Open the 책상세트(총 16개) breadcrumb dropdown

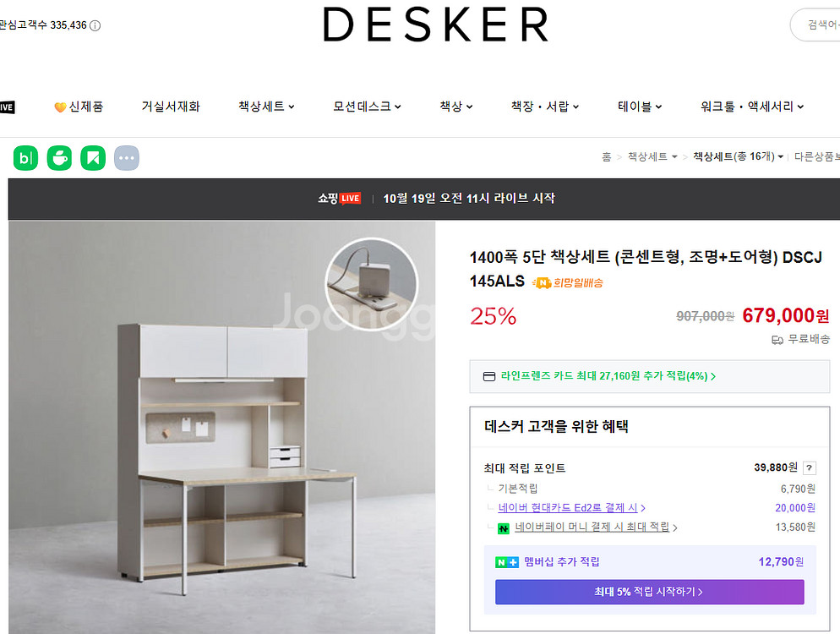click(739, 156)
